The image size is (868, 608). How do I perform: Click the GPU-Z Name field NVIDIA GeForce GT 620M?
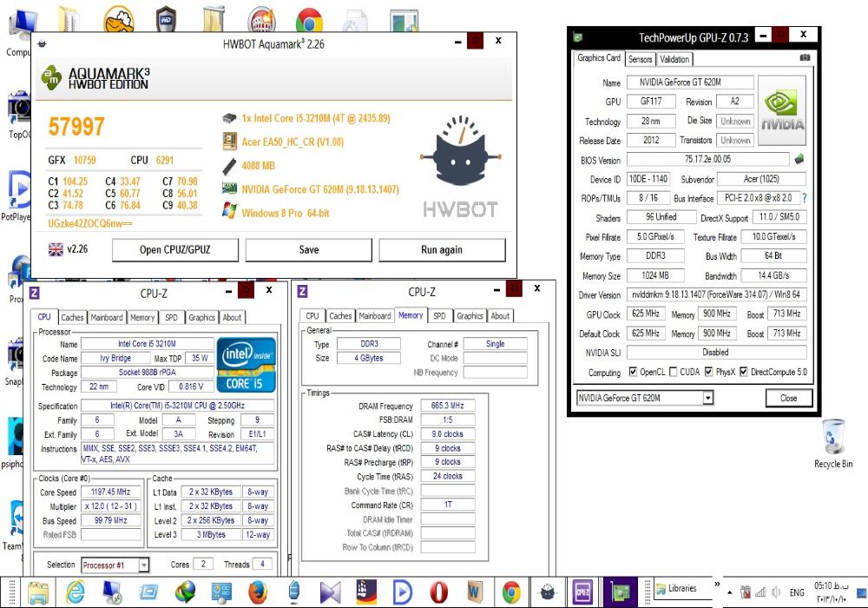click(x=690, y=83)
